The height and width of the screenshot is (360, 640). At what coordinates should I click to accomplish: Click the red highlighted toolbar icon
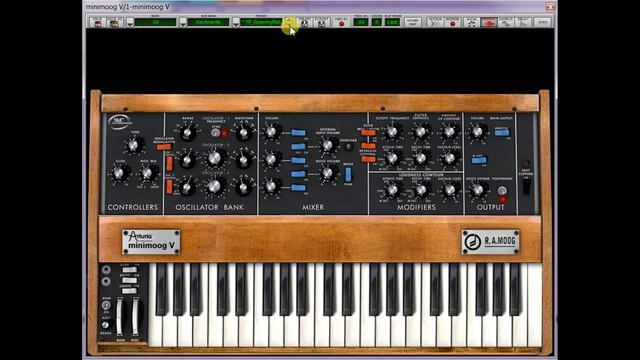click(489, 23)
